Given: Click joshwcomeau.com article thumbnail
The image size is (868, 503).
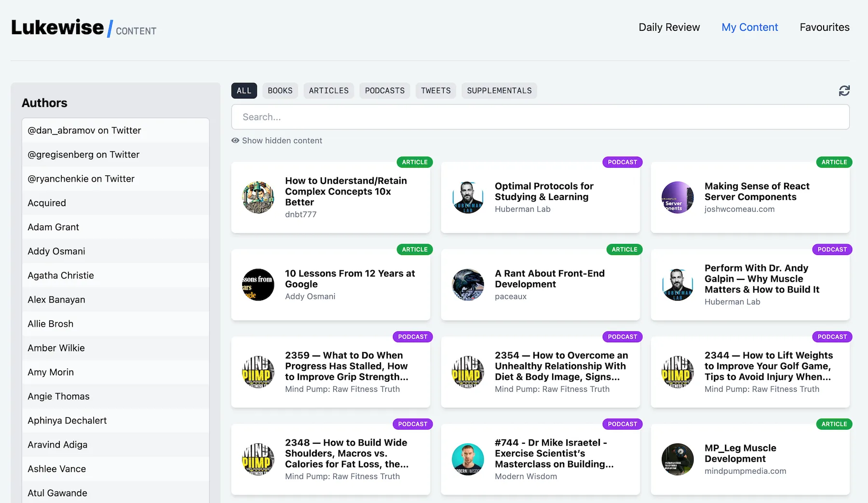Looking at the screenshot, I should [678, 198].
